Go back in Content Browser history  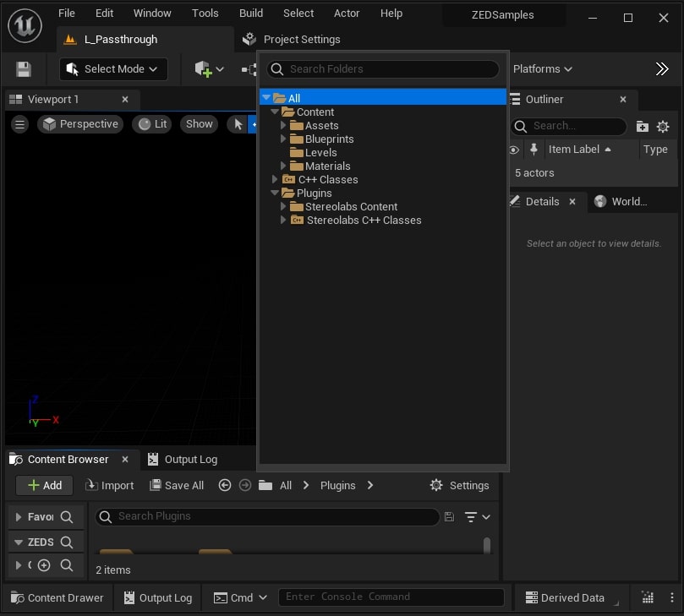tap(225, 485)
